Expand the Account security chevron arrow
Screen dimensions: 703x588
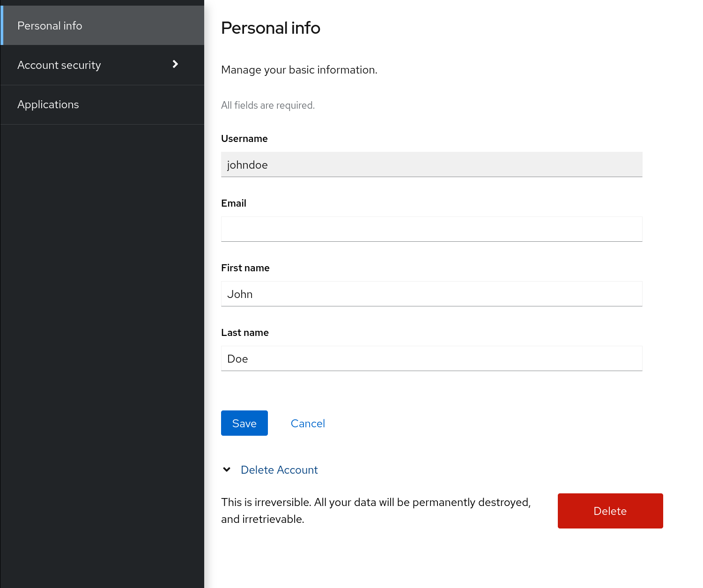[x=175, y=64]
